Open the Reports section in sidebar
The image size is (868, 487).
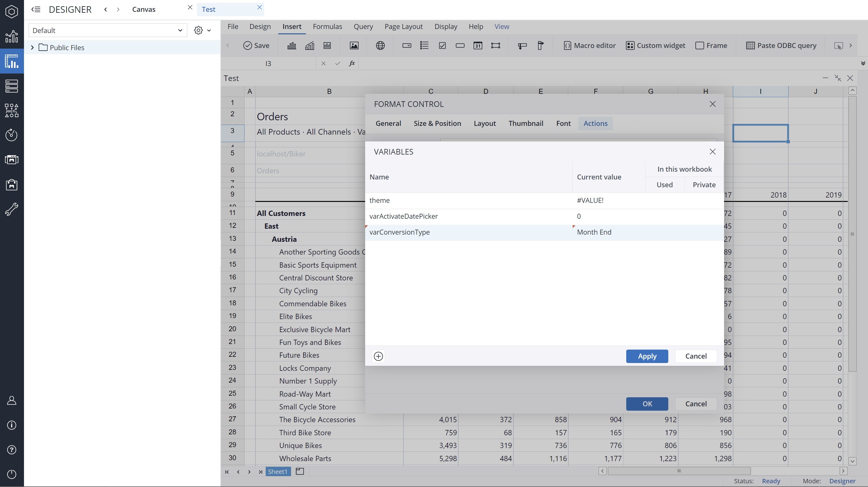tap(12, 36)
